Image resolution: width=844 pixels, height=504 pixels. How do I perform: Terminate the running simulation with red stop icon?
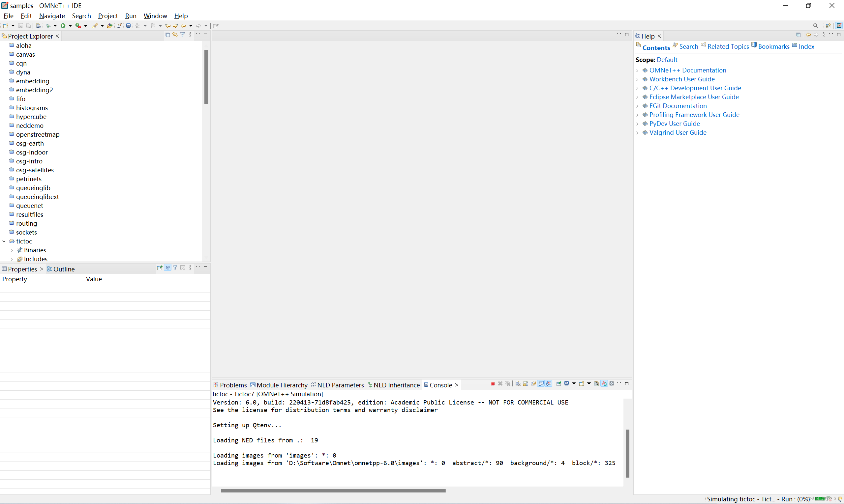(x=493, y=384)
